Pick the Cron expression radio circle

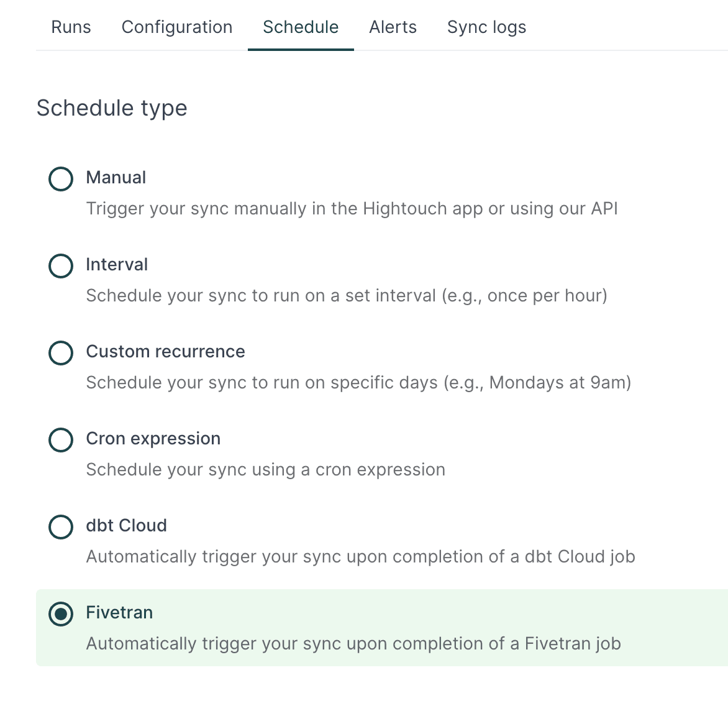click(x=61, y=440)
